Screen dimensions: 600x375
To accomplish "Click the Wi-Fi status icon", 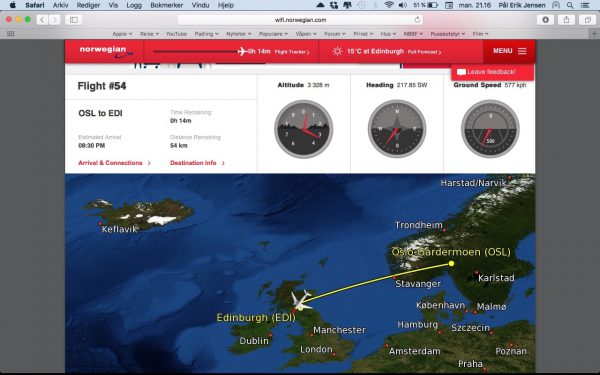I will tap(389, 5).
